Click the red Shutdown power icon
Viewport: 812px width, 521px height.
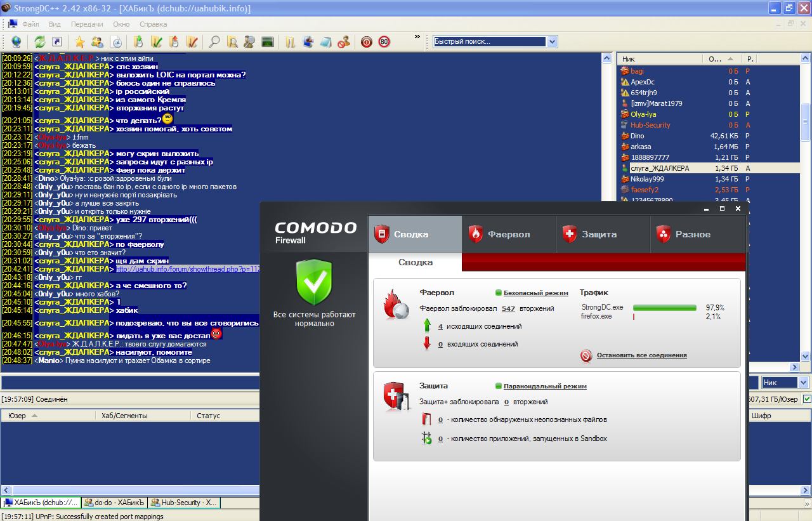[x=367, y=42]
